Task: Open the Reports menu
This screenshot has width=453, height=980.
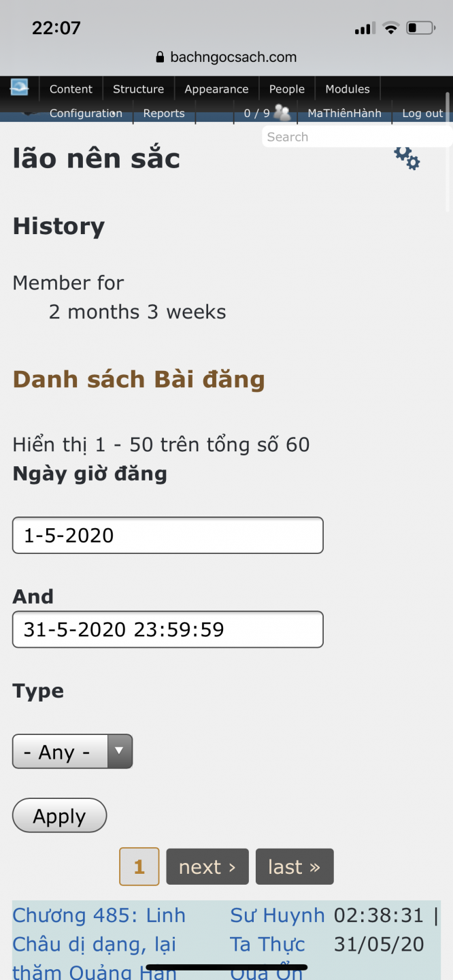Action: (163, 113)
